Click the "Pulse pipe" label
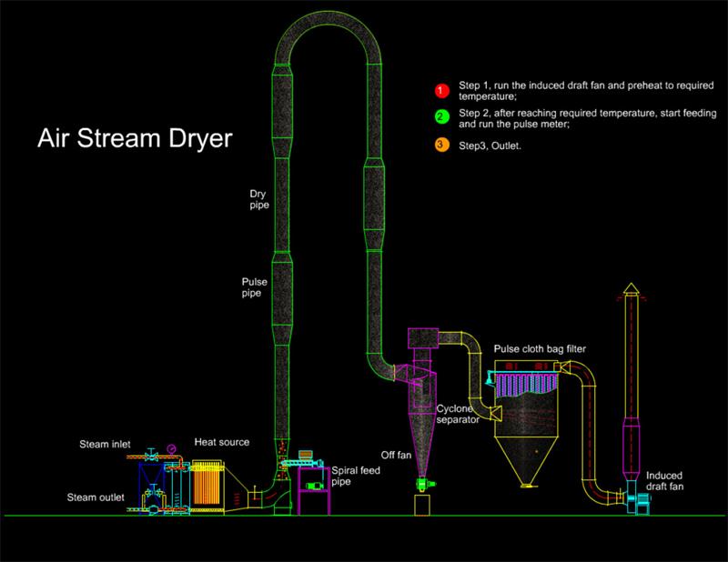The width and height of the screenshot is (728, 562). [x=254, y=288]
